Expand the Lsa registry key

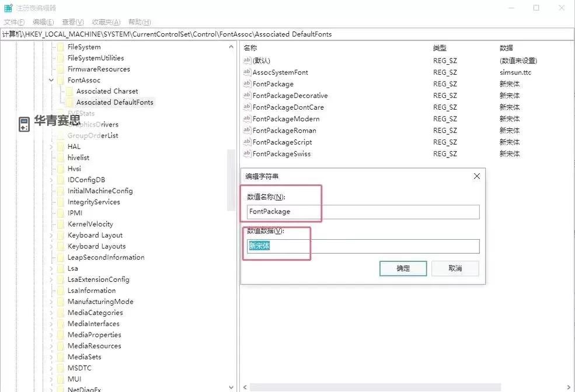pyautogui.click(x=51, y=269)
